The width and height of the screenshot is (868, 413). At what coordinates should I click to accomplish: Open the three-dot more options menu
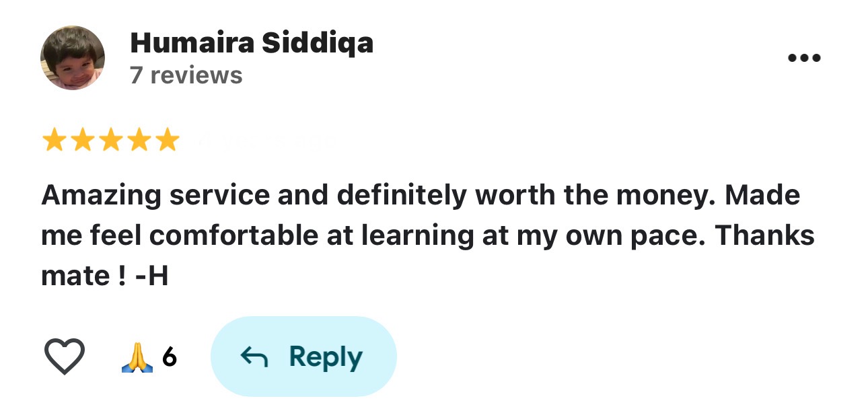[804, 58]
